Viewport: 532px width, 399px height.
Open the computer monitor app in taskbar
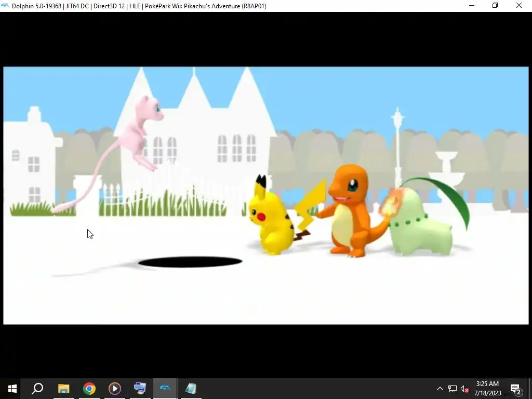pyautogui.click(x=140, y=389)
